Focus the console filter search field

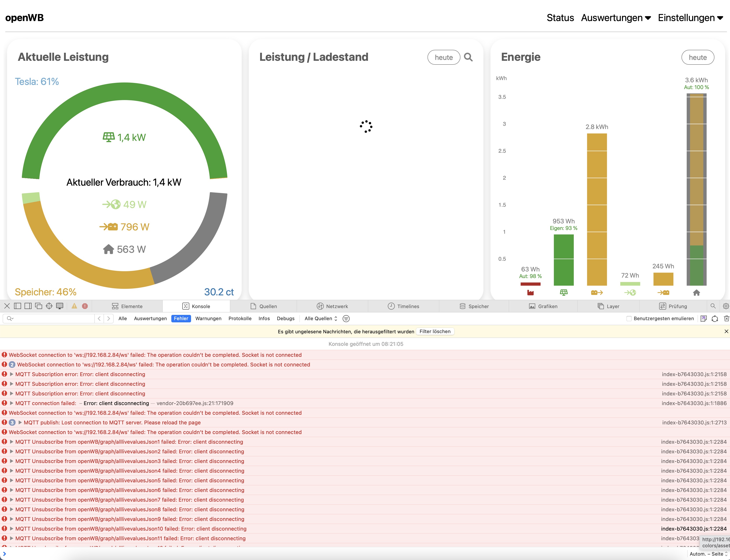coord(53,318)
